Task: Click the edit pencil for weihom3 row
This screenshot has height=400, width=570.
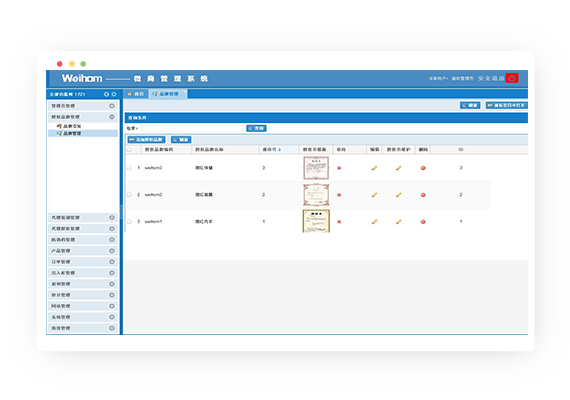Action: pyautogui.click(x=374, y=168)
